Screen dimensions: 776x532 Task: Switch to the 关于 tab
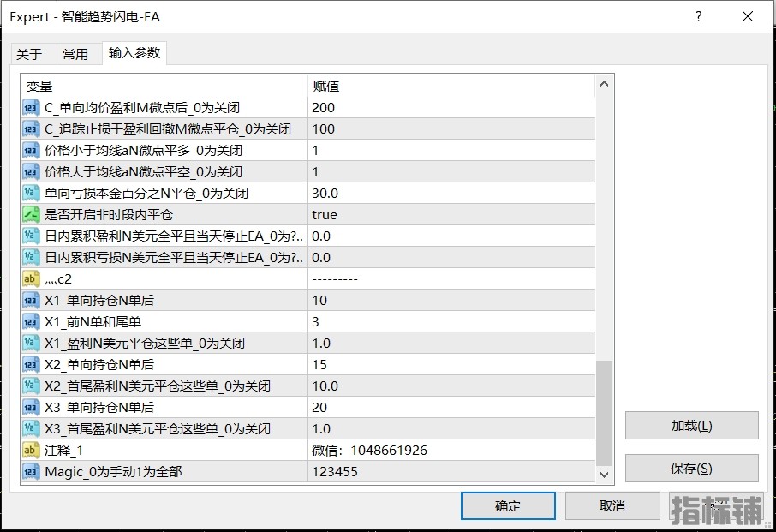coord(29,54)
